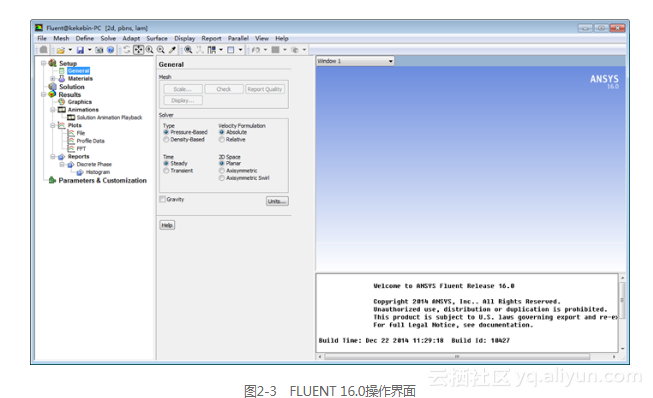Open the Define menu
The height and width of the screenshot is (398, 653).
[85, 38]
